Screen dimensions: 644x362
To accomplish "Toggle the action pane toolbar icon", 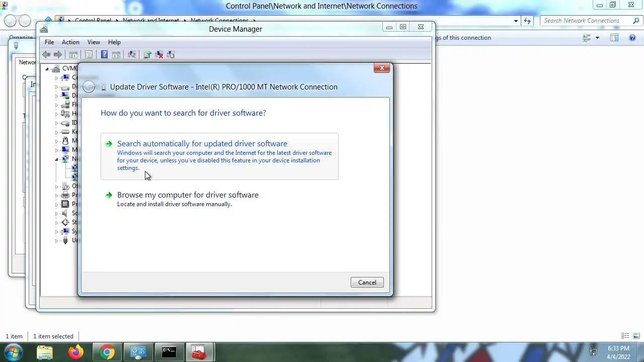I will click(x=116, y=55).
